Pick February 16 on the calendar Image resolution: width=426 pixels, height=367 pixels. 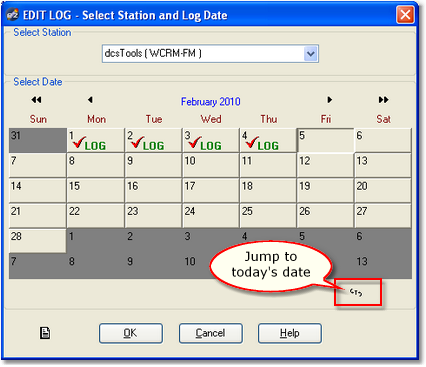[153, 191]
